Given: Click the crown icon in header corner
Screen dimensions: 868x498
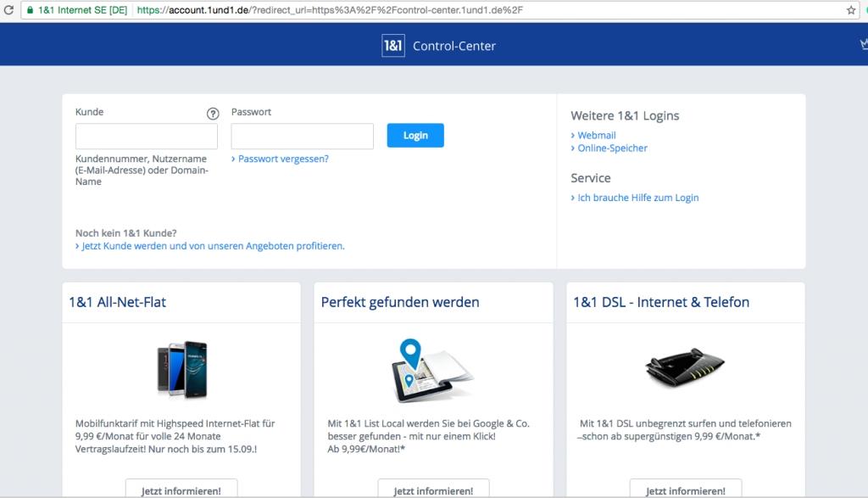Looking at the screenshot, I should (864, 46).
